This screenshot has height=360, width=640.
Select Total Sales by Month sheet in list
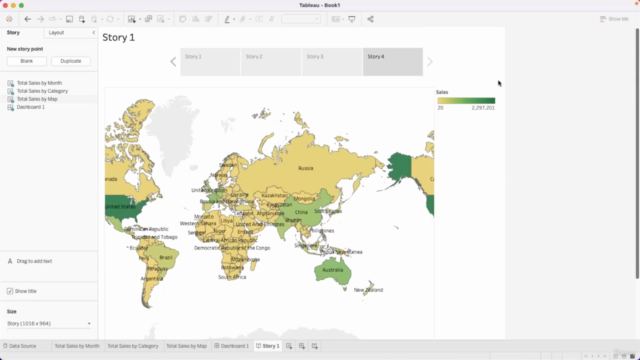[x=39, y=83]
